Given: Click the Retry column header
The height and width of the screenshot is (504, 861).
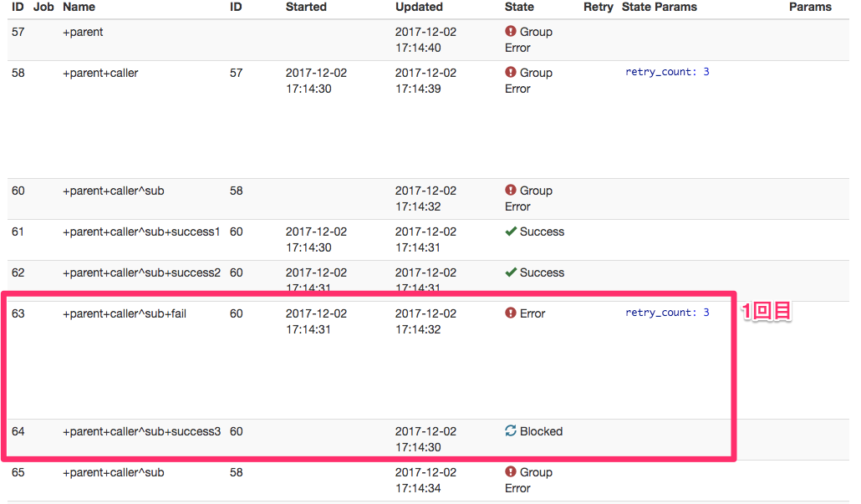Looking at the screenshot, I should coord(598,7).
